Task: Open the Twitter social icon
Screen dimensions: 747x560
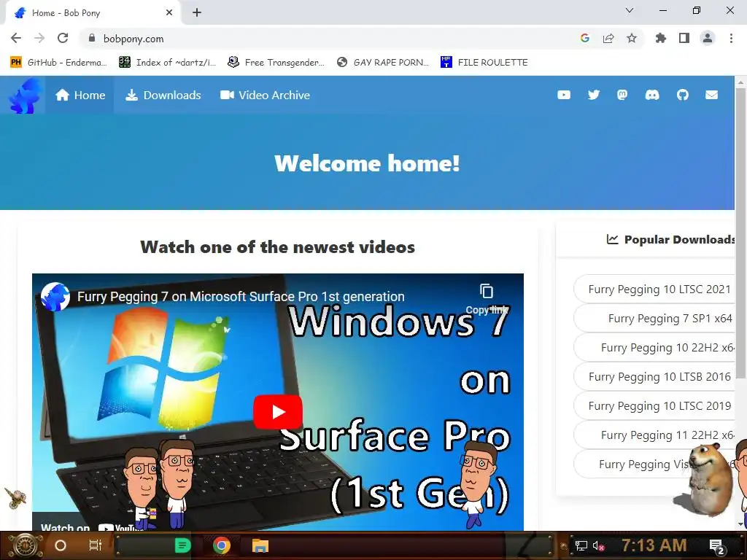Action: [594, 96]
